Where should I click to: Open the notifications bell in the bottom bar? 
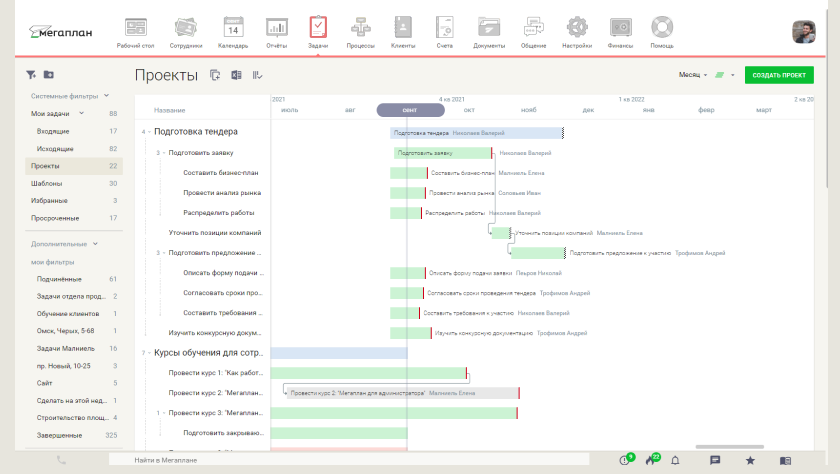coord(675,461)
